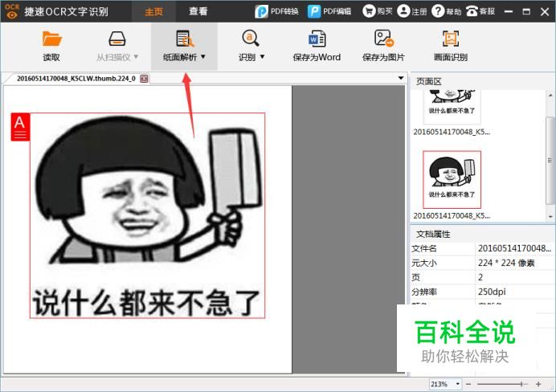Expand the 识别 dropdown arrow
Screen dimensions: 556x392
coord(263,57)
